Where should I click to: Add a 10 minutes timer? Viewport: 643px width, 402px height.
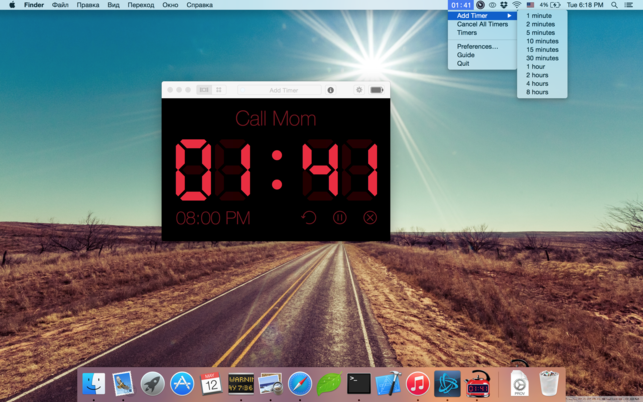click(x=542, y=41)
